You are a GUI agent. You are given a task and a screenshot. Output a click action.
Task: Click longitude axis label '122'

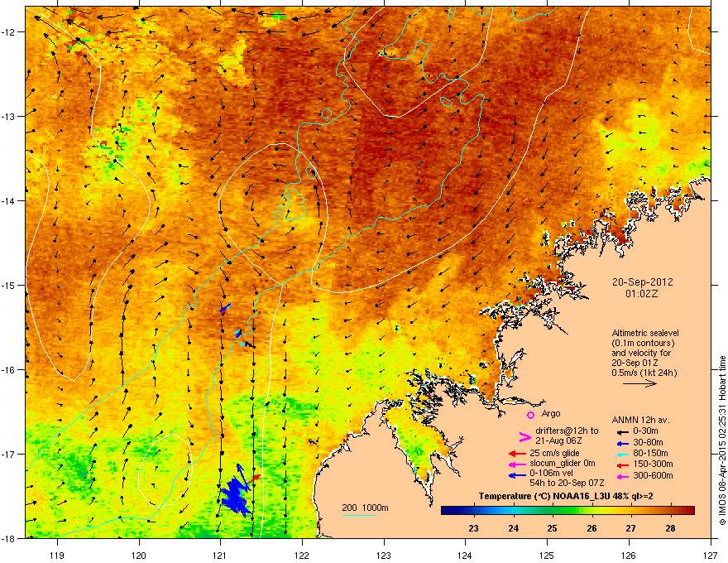[x=302, y=555]
